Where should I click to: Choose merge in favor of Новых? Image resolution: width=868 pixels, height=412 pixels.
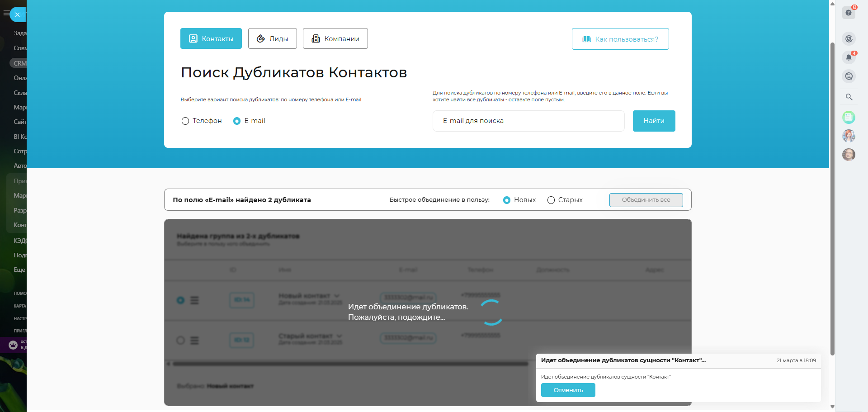pos(507,200)
